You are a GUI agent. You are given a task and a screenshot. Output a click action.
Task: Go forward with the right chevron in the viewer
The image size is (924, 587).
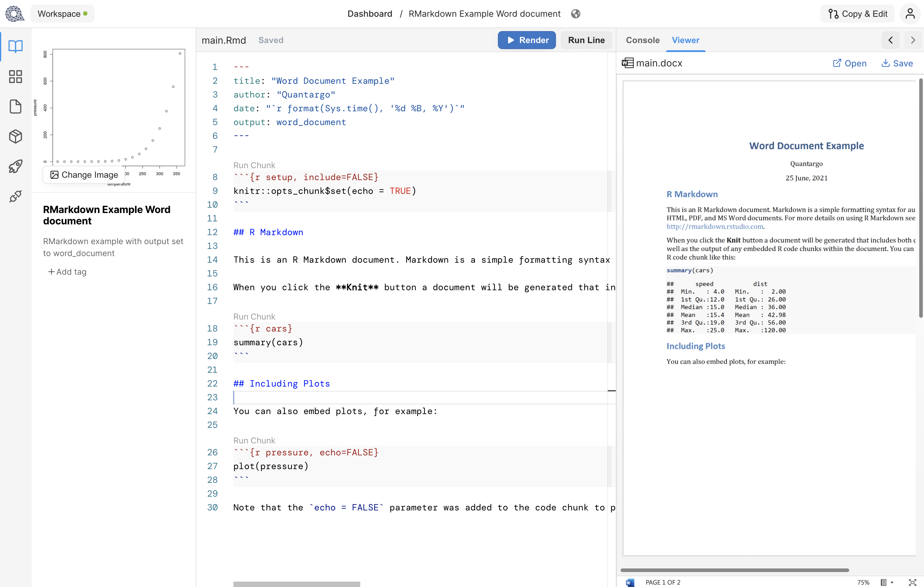coord(913,40)
